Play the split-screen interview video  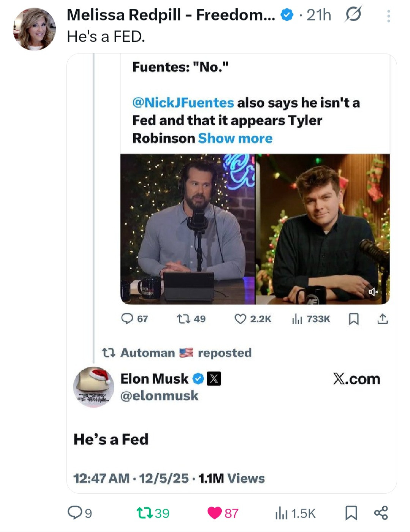[x=255, y=229]
